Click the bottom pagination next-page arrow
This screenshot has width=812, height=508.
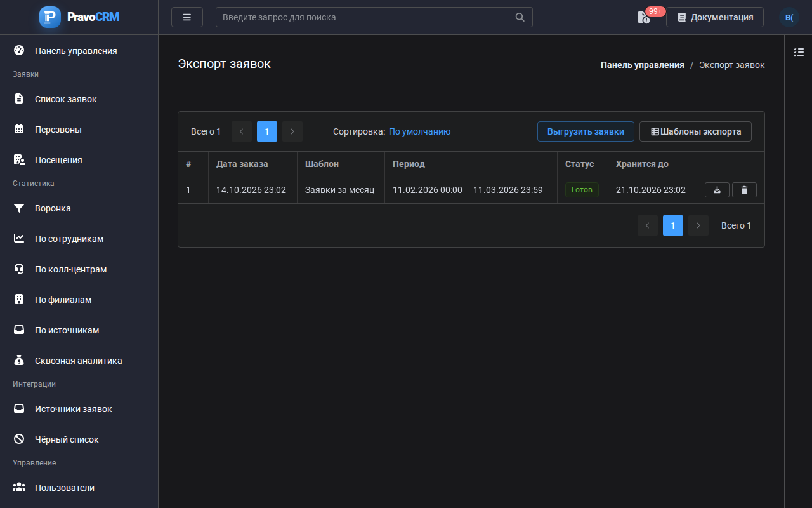point(698,225)
